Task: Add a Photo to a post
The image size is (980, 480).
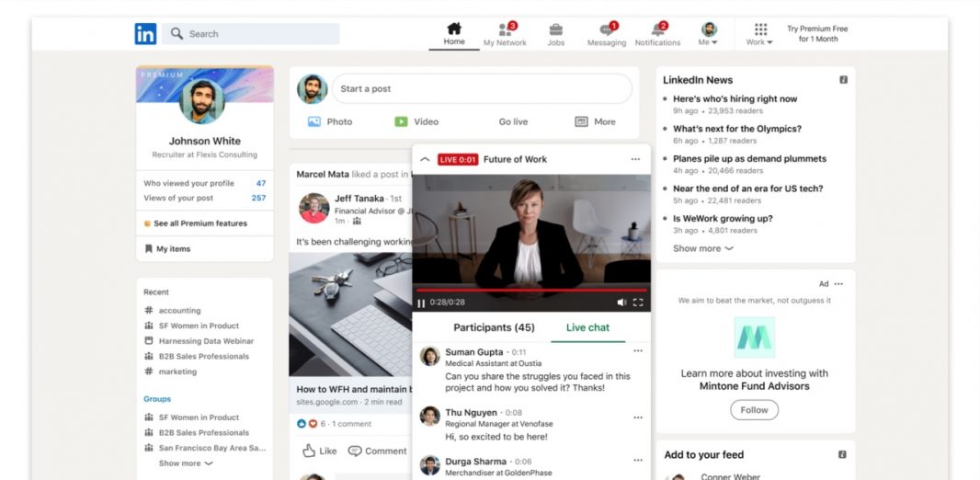Action: pos(330,122)
